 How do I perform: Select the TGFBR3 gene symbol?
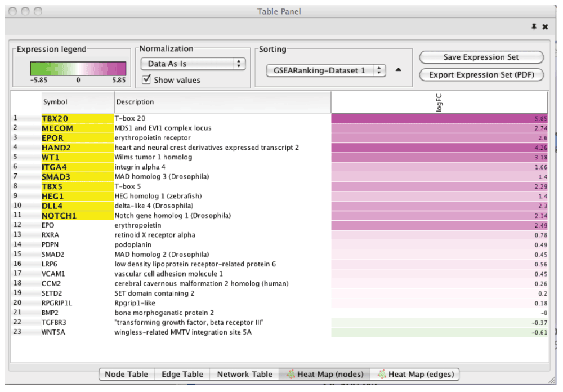coord(54,322)
